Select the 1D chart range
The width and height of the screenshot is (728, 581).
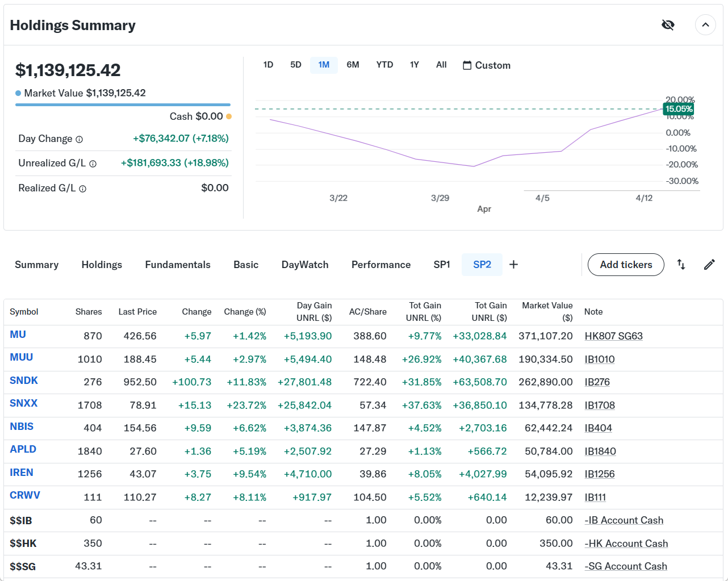tap(268, 65)
